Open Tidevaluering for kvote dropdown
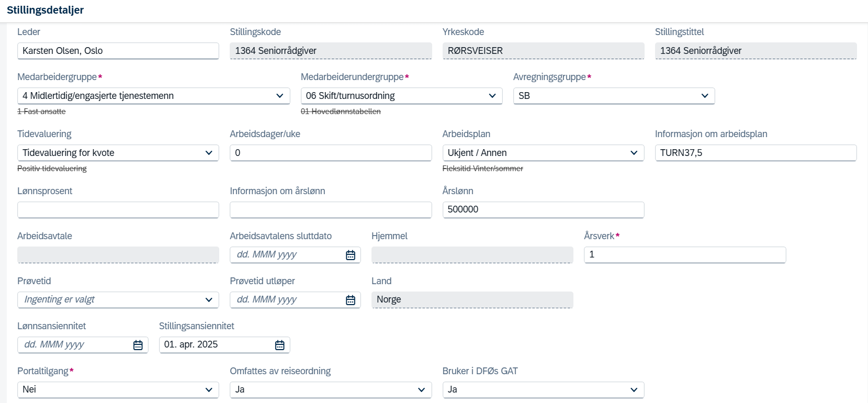The height and width of the screenshot is (403, 868). 209,153
